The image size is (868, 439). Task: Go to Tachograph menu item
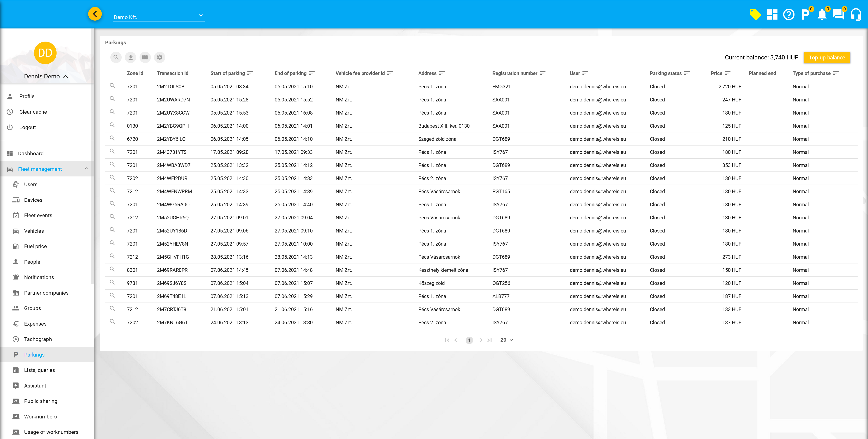(38, 339)
